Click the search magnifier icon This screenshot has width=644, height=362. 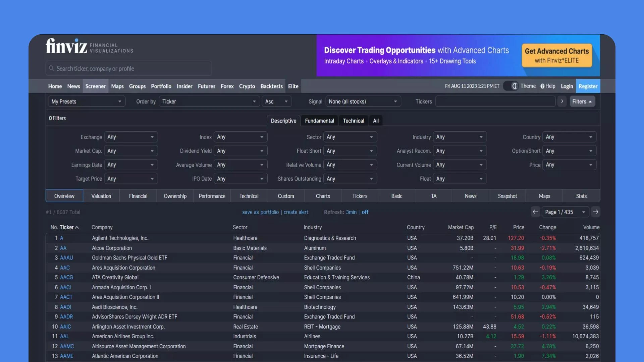(x=51, y=68)
